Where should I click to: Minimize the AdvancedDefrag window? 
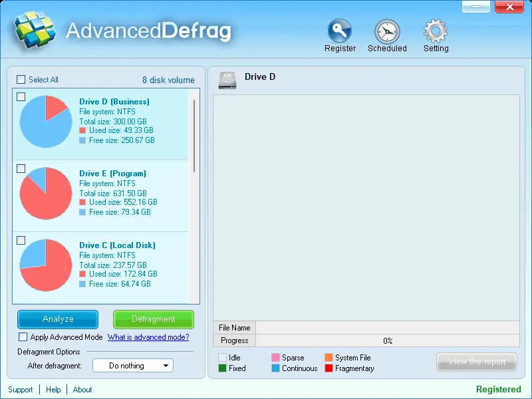point(476,6)
